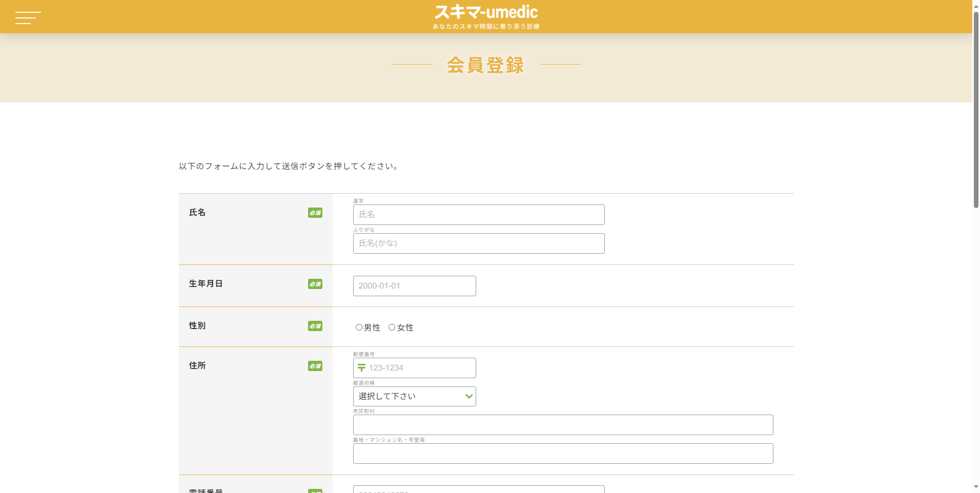This screenshot has height=493, width=980.
Task: Click the required badge beside 住所
Action: coord(315,366)
